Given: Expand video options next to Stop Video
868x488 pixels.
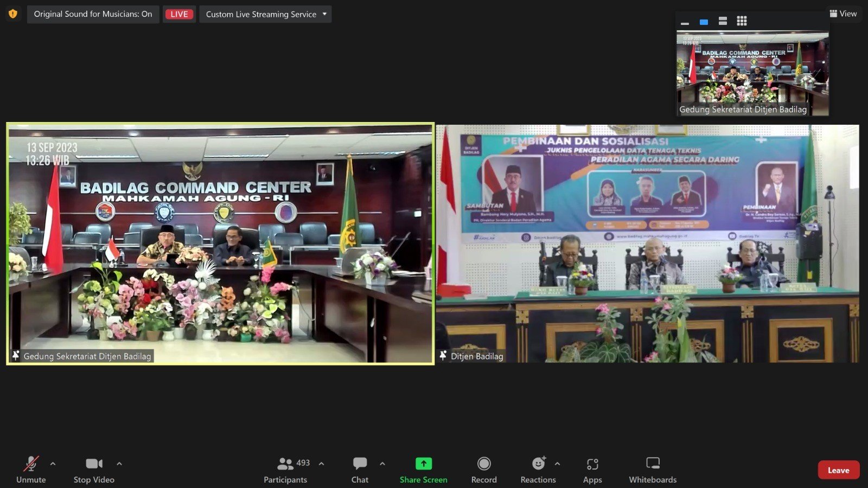Looking at the screenshot, I should (119, 464).
